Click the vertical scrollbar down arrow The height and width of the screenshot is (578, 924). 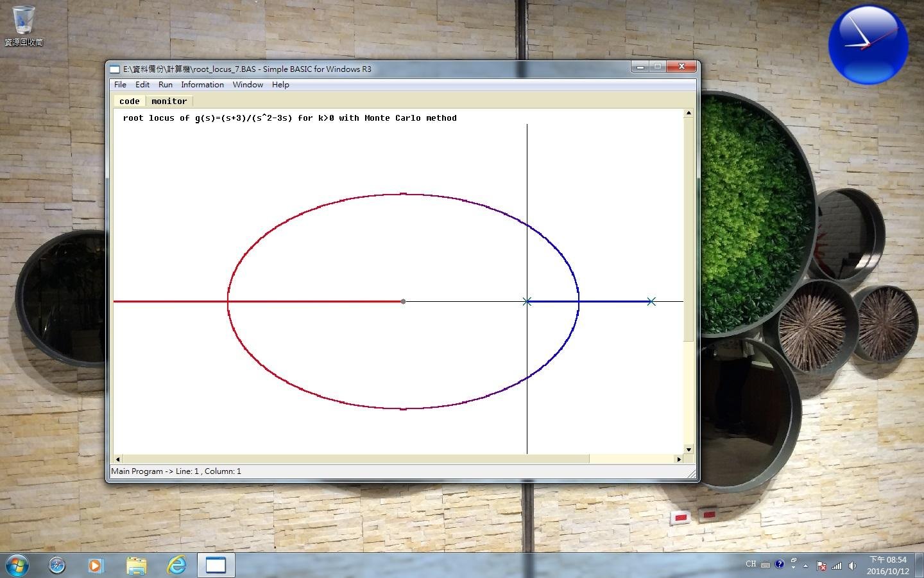pyautogui.click(x=689, y=450)
